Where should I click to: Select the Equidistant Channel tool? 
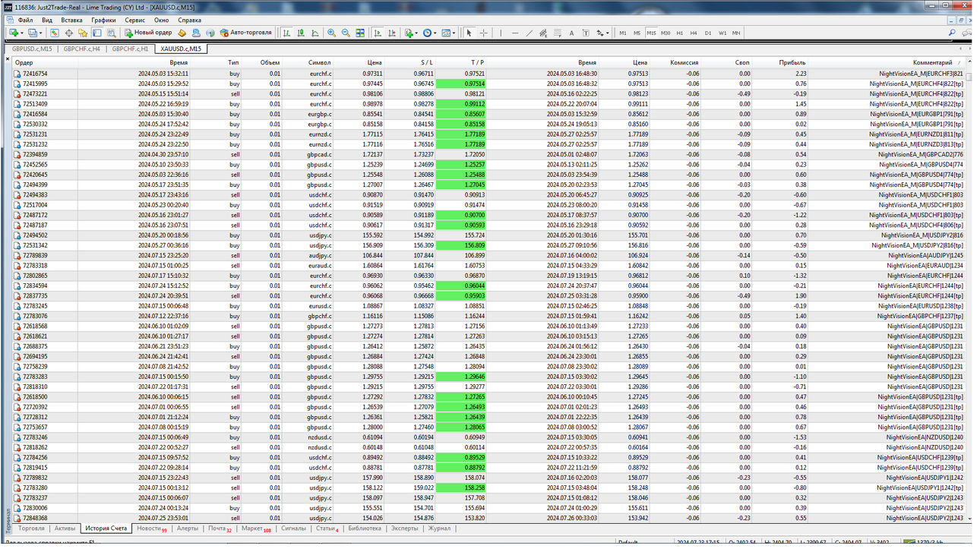(543, 33)
